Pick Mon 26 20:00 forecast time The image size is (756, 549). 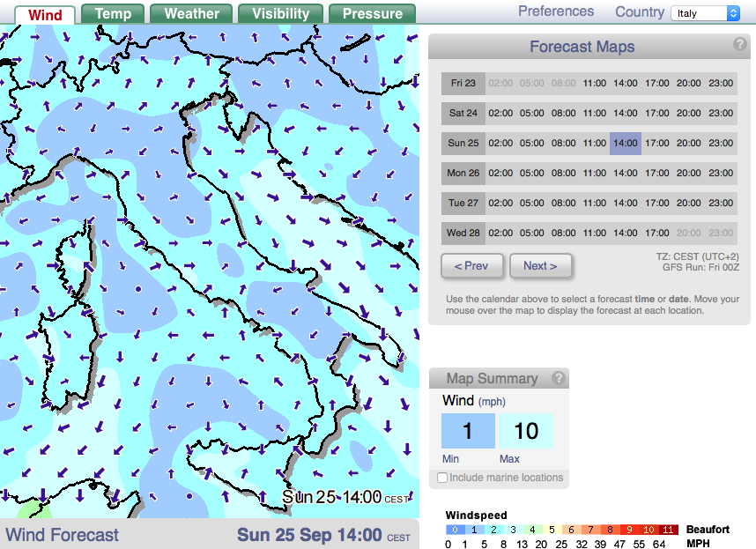coord(688,173)
